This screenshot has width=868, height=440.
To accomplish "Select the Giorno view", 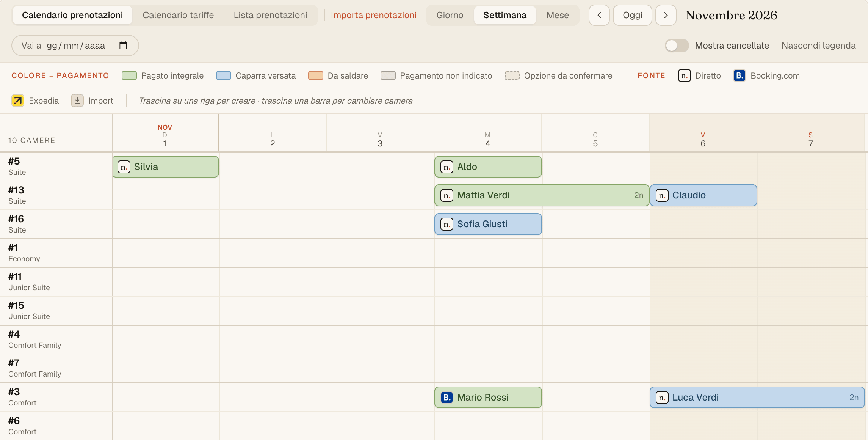I will pyautogui.click(x=450, y=15).
